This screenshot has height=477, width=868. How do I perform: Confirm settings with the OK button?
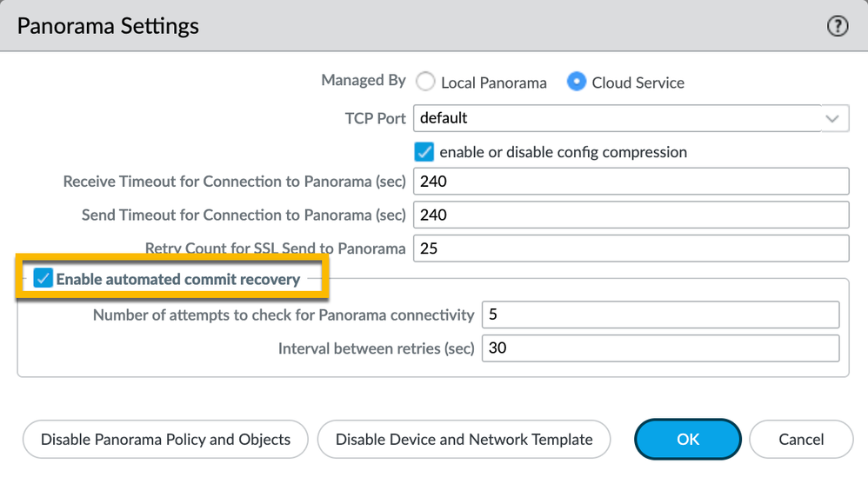tap(688, 440)
